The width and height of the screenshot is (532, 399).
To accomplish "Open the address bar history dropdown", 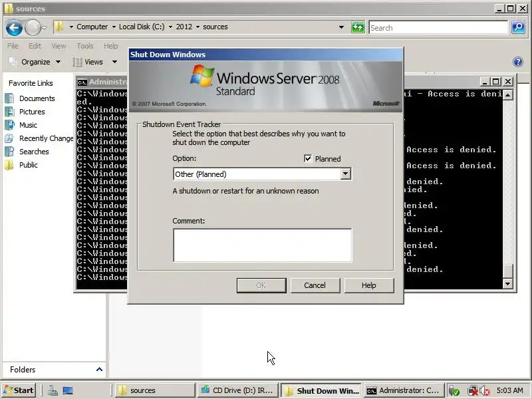I will 341,27.
